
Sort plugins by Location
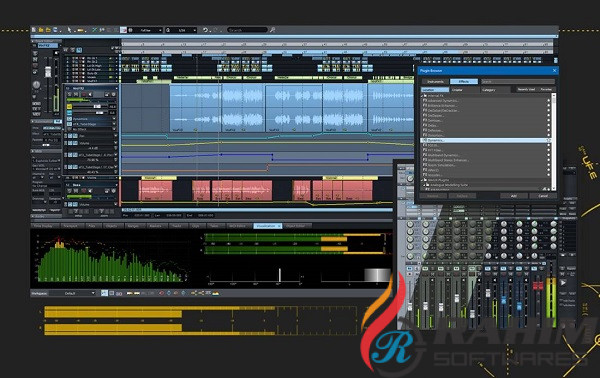435,90
